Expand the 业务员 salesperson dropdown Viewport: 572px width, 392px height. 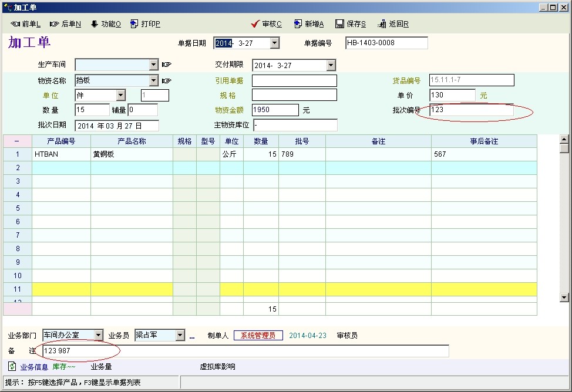tap(180, 335)
